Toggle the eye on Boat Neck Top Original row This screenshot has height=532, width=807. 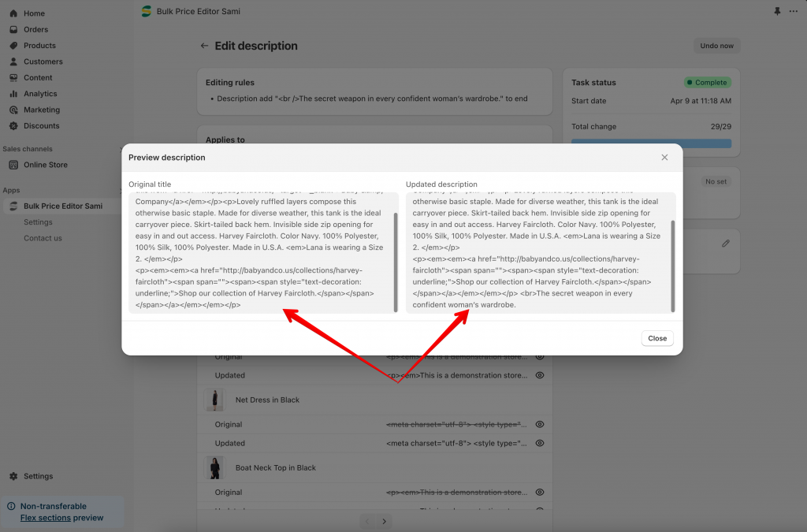coord(540,493)
